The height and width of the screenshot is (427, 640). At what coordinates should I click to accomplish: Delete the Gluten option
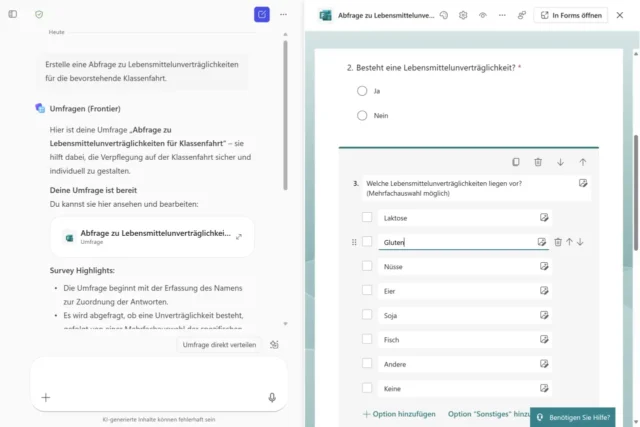coord(558,242)
